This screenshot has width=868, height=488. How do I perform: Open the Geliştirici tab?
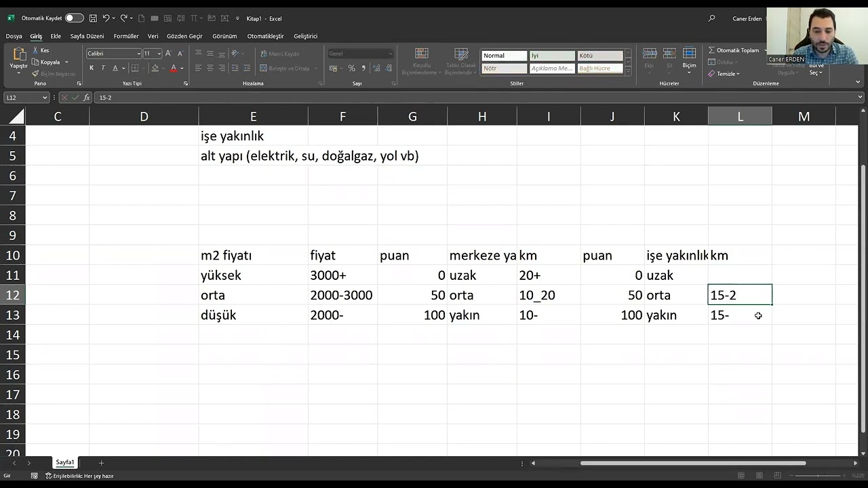pos(305,36)
